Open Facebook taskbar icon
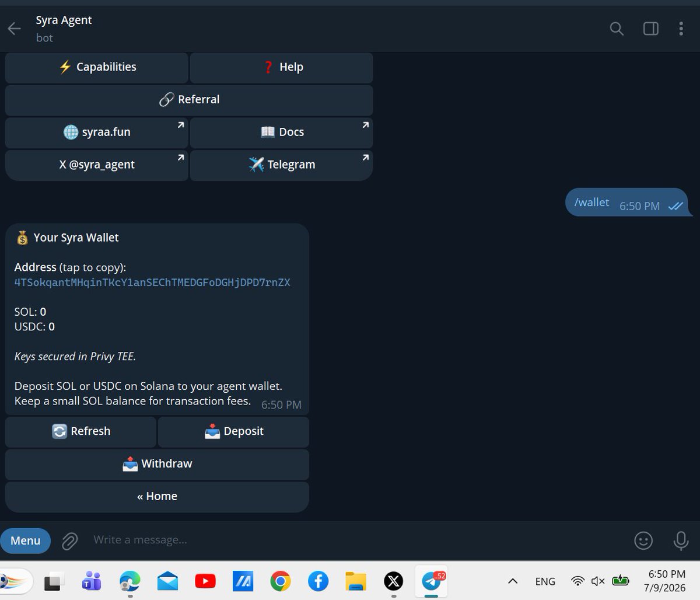 pos(318,581)
